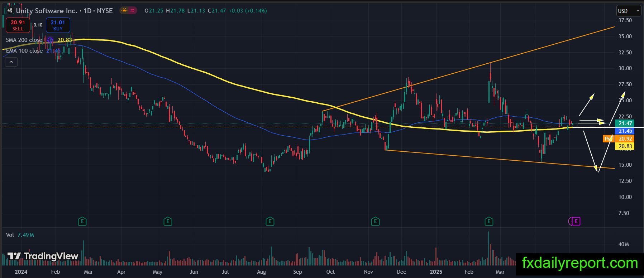Open the earnings marker near May 2024
Viewport: 644px width, 278px height.
click(168, 221)
